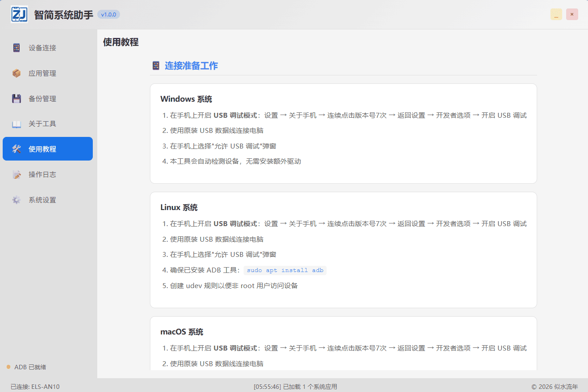Click the Linux 系统 card heading
Viewport: 588px width, 392px height.
point(179,207)
